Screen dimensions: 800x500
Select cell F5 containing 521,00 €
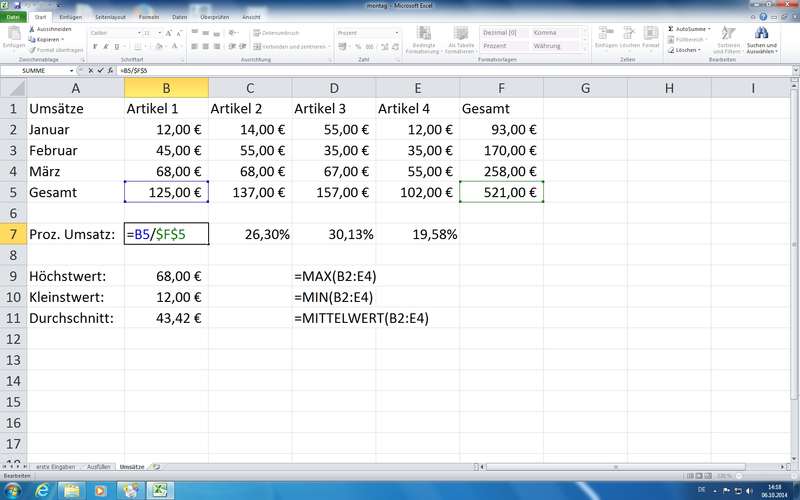pyautogui.click(x=501, y=193)
